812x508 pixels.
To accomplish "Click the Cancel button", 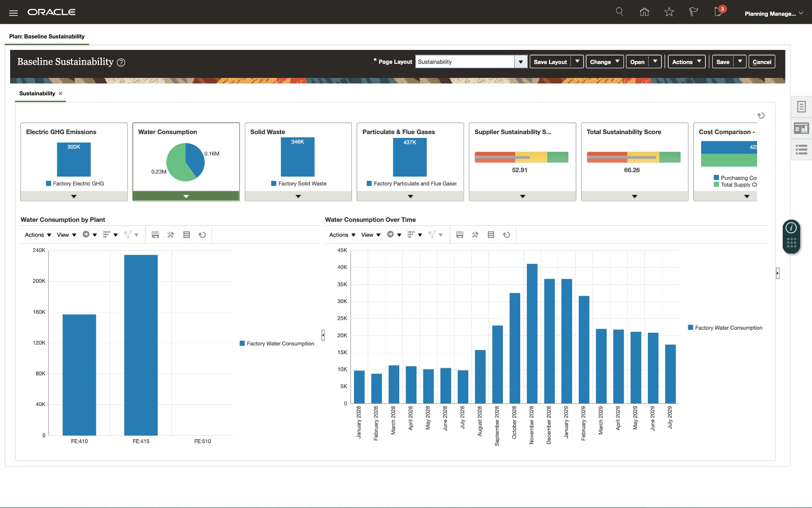I will click(762, 62).
